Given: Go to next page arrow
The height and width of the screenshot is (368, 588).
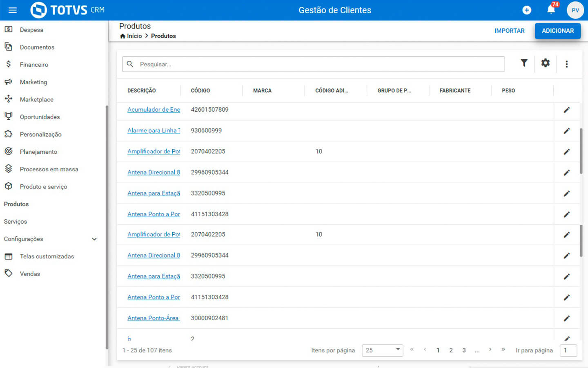Looking at the screenshot, I should [x=490, y=350].
